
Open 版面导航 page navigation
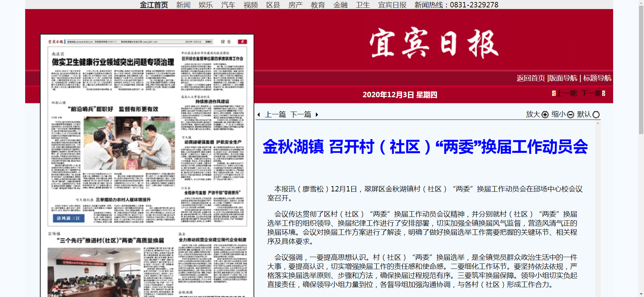coord(563,78)
